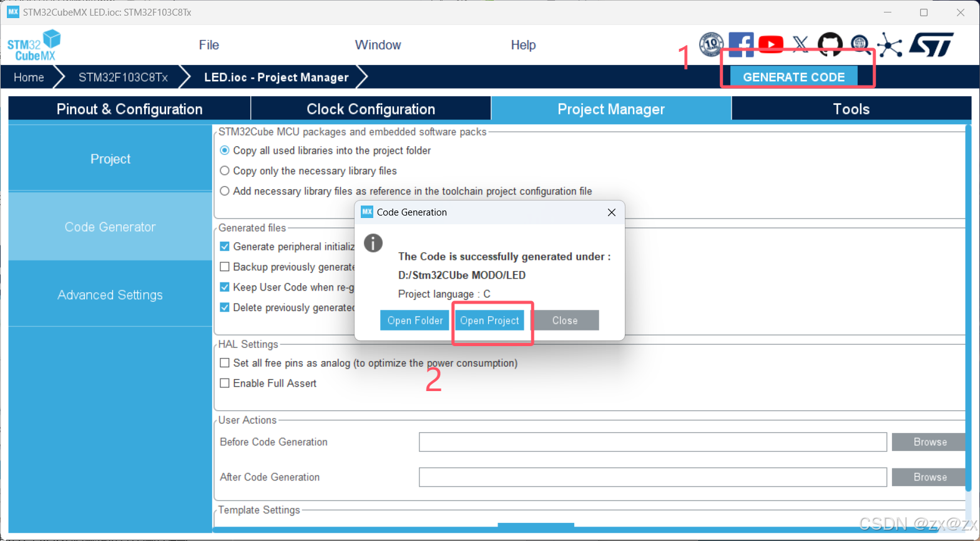Switch to Clock Configuration tab
This screenshot has height=541, width=980.
371,109
